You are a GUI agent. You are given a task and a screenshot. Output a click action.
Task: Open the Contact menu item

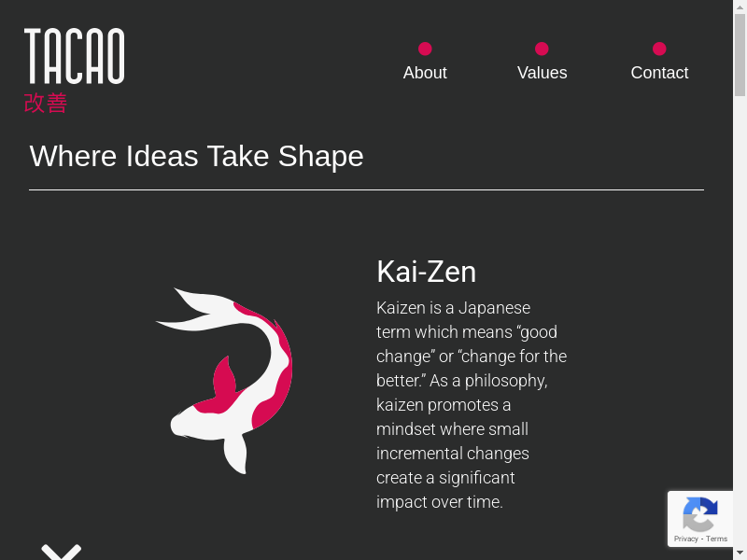coord(659,73)
